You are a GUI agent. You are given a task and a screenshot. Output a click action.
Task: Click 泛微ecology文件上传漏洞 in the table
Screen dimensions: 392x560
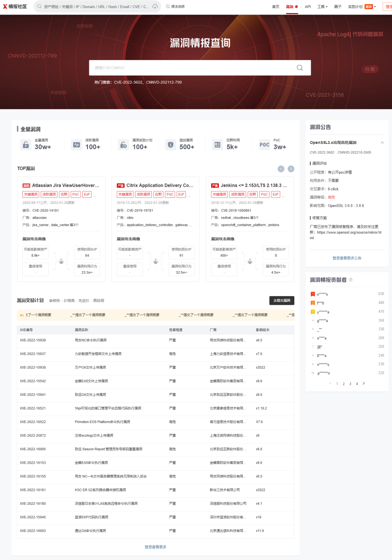click(94, 435)
